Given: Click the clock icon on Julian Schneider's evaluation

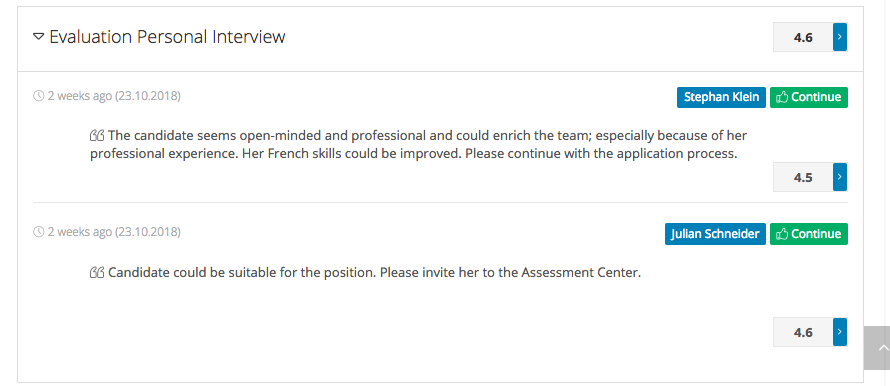Looking at the screenshot, I should pyautogui.click(x=39, y=232).
